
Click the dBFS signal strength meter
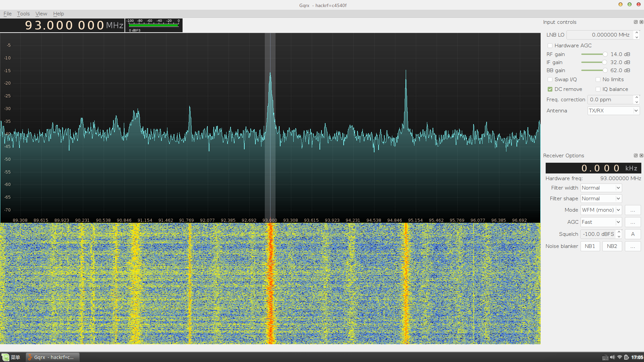click(154, 25)
